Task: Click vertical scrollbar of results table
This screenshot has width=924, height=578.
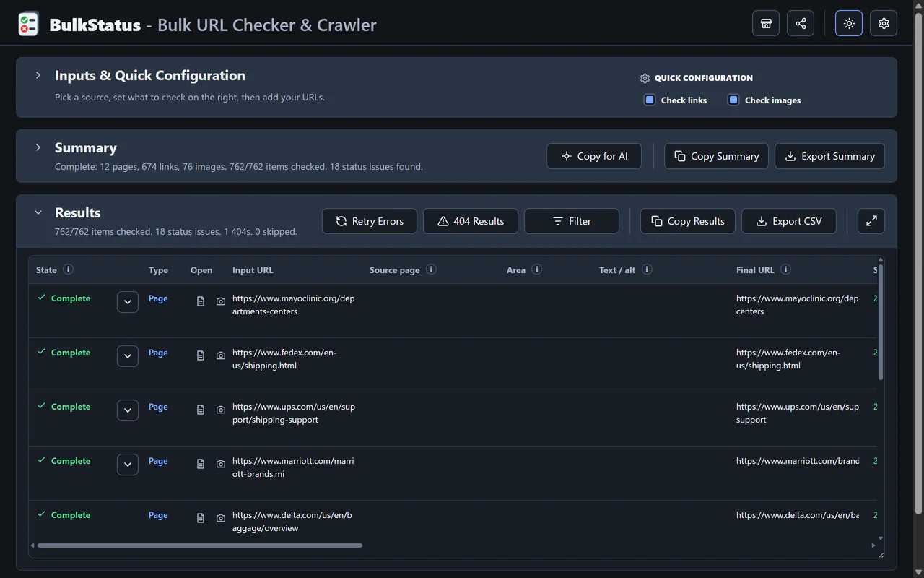Action: pyautogui.click(x=881, y=322)
